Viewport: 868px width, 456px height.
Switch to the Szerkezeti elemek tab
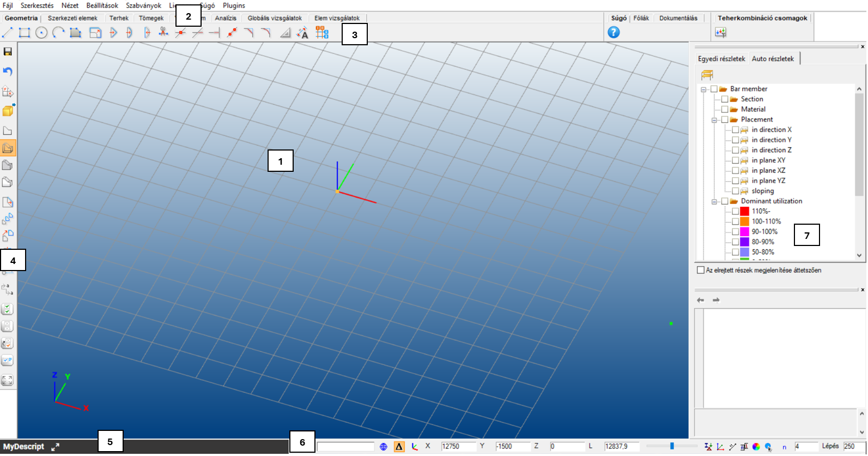pos(72,18)
